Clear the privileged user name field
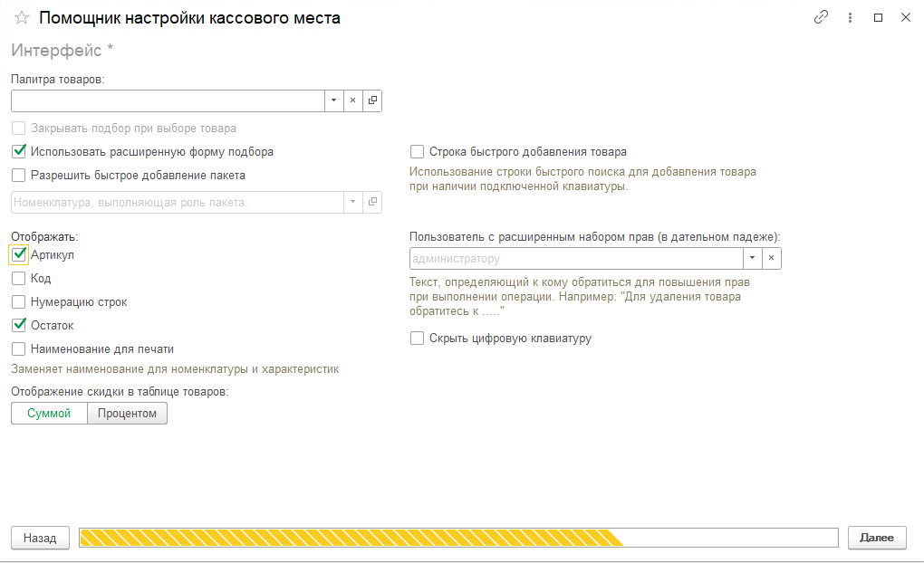The height and width of the screenshot is (563, 924). tap(772, 259)
